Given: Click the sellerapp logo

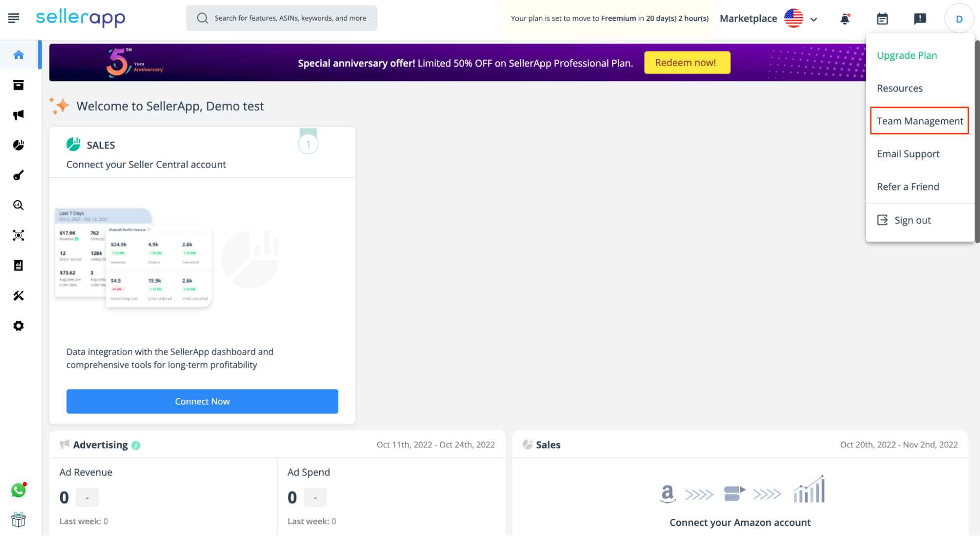Looking at the screenshot, I should 81,18.
